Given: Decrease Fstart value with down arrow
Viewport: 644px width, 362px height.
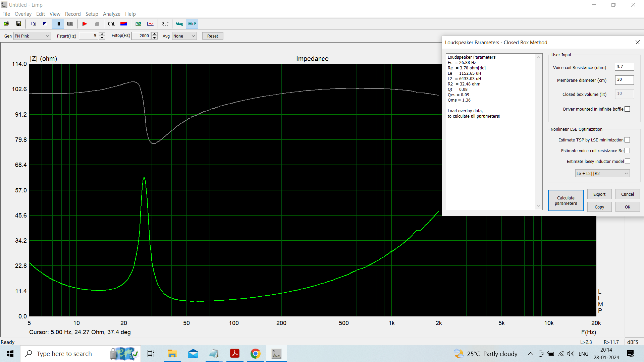Looking at the screenshot, I should (x=102, y=38).
